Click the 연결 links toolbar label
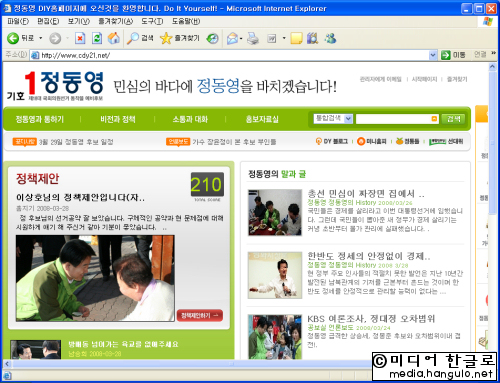The width and height of the screenshot is (500, 383). [480, 55]
